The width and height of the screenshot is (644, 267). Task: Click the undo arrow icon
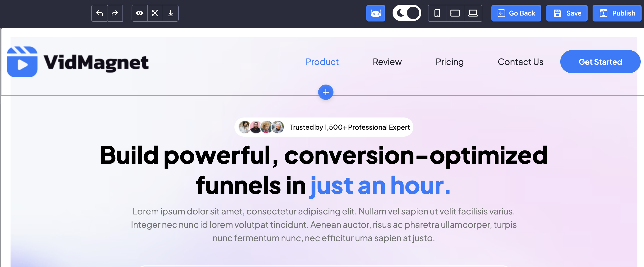point(100,13)
